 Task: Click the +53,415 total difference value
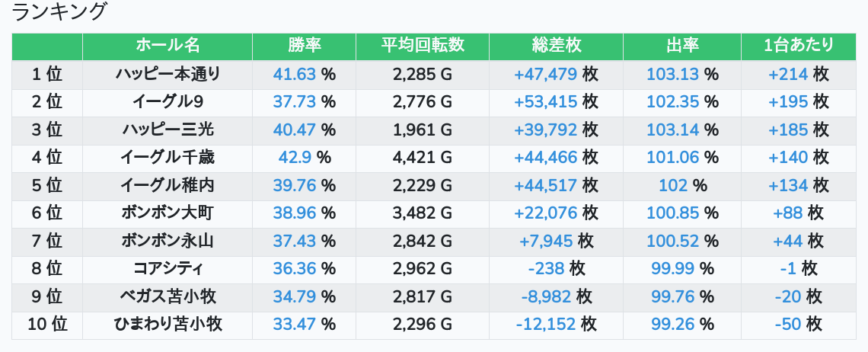click(x=546, y=102)
